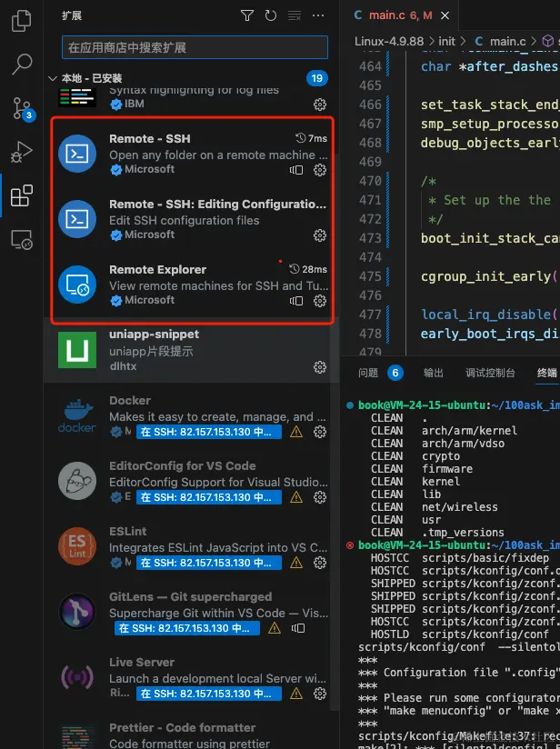Install Docker in SSH: 82.157.153.130
This screenshot has height=749, width=560.
coord(209,432)
